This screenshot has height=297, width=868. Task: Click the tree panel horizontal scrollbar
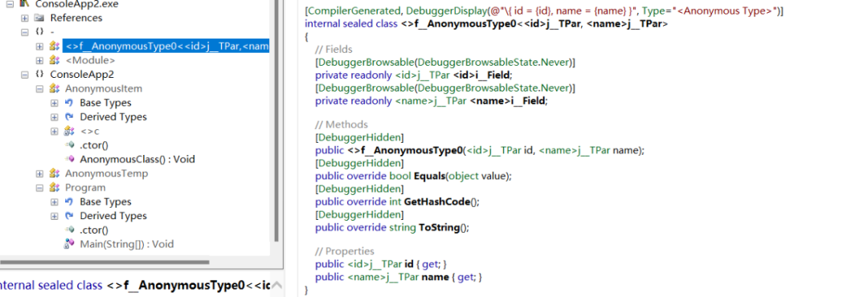coord(104,262)
